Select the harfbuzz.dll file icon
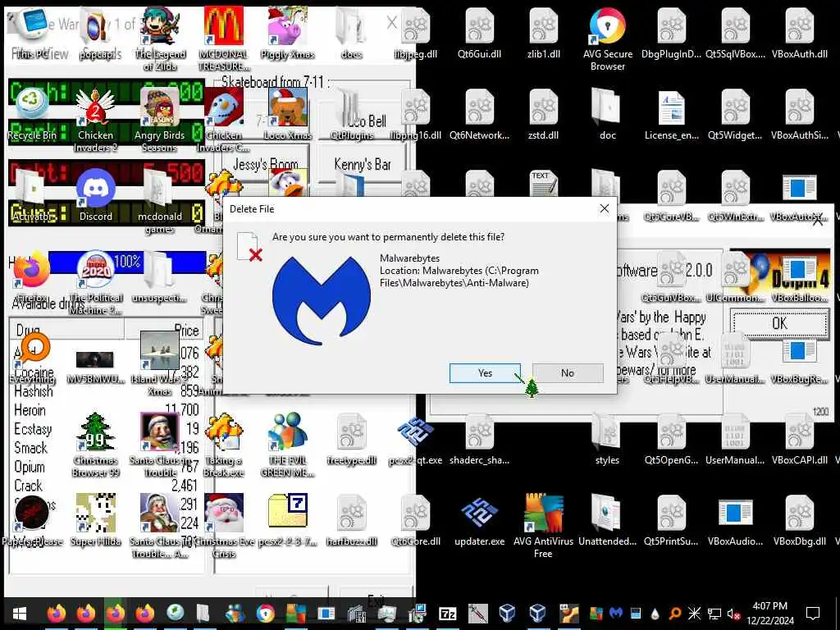This screenshot has height=630, width=840. click(x=352, y=520)
